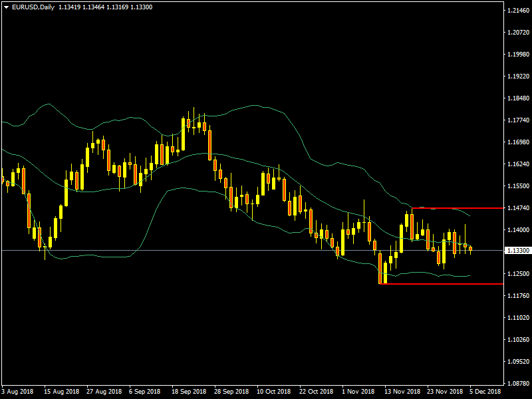Click the EURUSD,Daily chart title text
Viewport: 532px width, 399px height.
[33, 7]
